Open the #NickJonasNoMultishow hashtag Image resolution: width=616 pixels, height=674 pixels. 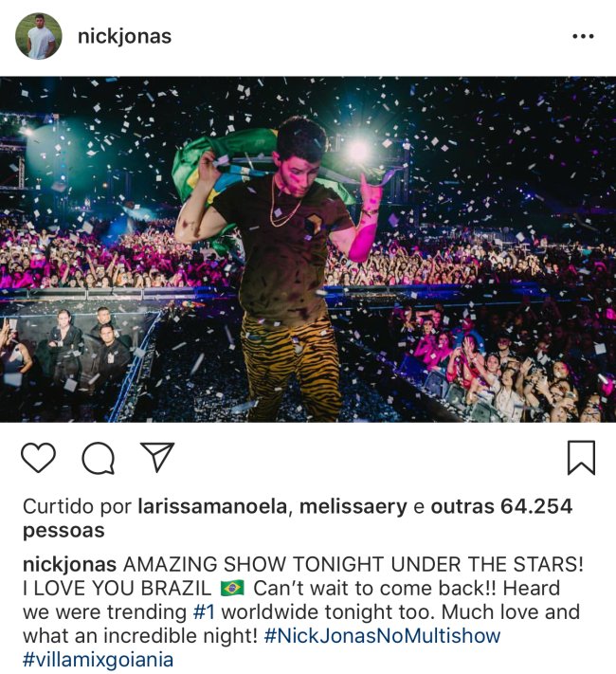point(382,636)
